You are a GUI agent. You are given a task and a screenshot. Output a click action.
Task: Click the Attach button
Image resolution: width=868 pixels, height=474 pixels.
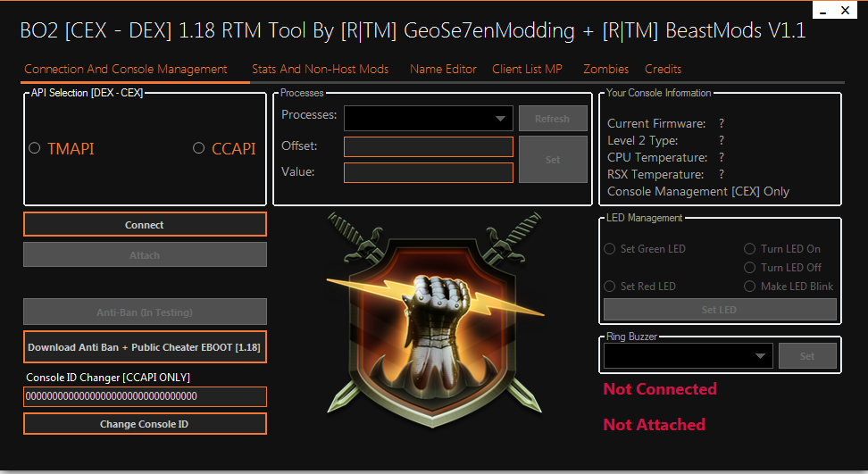tap(145, 255)
